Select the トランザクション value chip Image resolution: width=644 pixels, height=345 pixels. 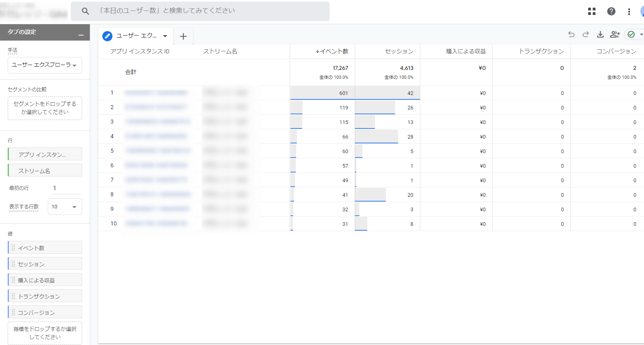(45, 296)
